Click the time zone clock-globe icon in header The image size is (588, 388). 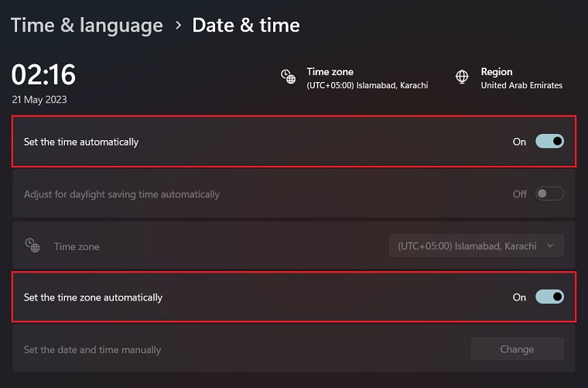click(288, 76)
